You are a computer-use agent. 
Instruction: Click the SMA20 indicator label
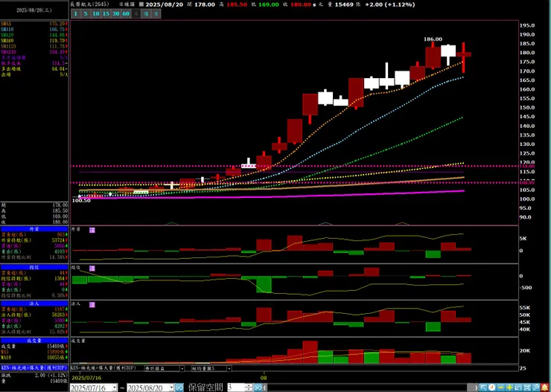tap(7, 35)
